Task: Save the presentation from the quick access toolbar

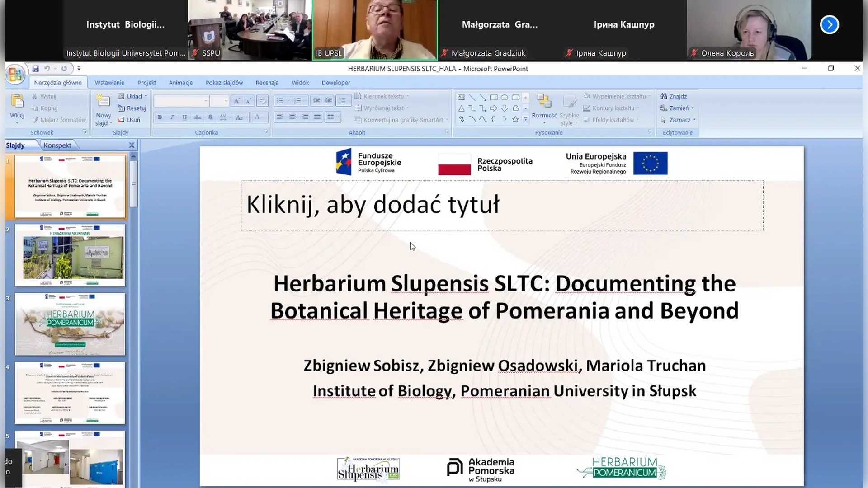Action: coord(35,69)
